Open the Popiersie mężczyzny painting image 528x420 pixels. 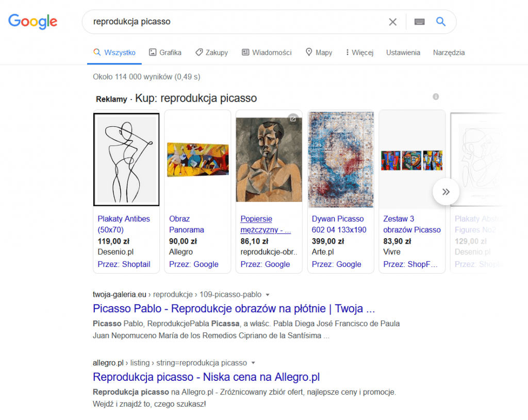point(269,160)
